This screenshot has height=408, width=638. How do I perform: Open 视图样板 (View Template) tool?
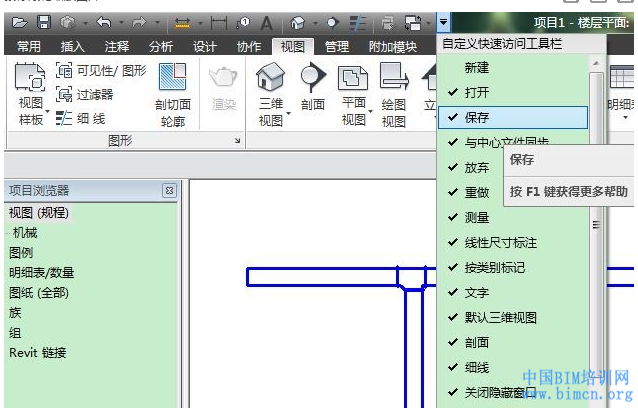(x=30, y=96)
